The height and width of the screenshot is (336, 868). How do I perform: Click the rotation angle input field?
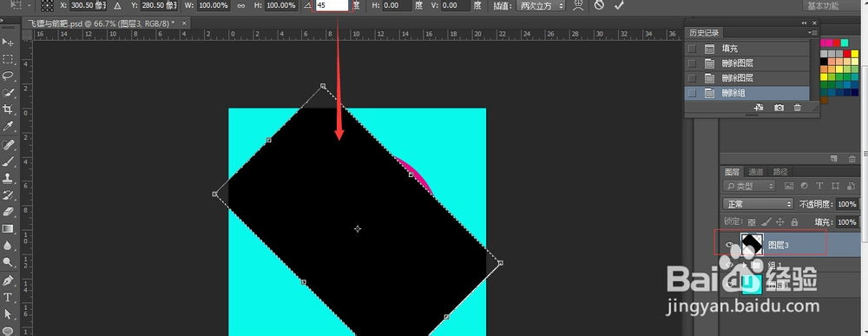[332, 5]
